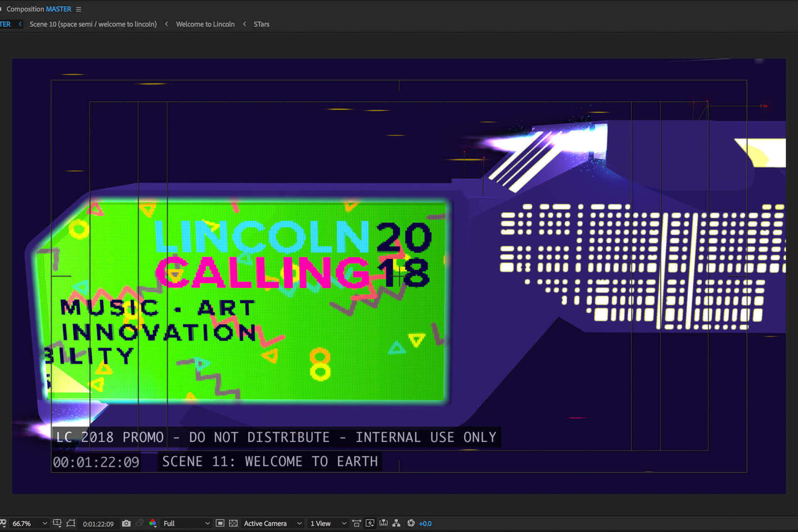Click the INNOVATION text on billboard
Viewport: 798px width, 532px height.
coord(159,332)
